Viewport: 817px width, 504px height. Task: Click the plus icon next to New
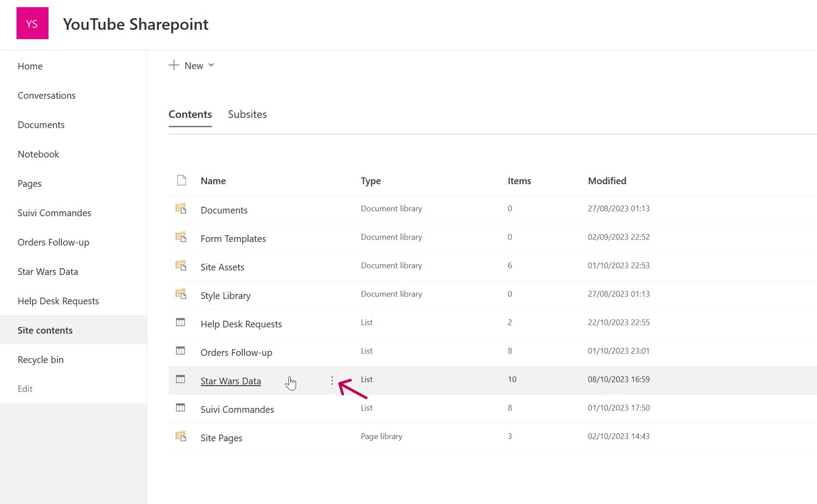click(x=174, y=65)
